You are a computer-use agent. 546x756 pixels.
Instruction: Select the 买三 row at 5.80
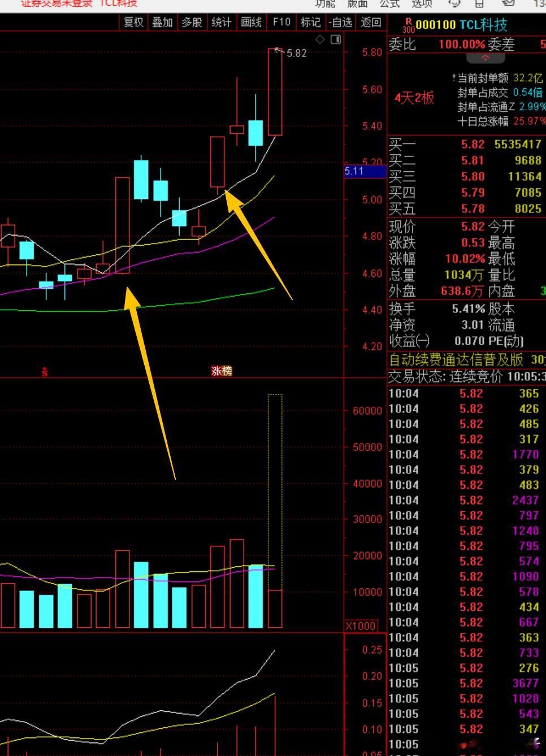(466, 176)
